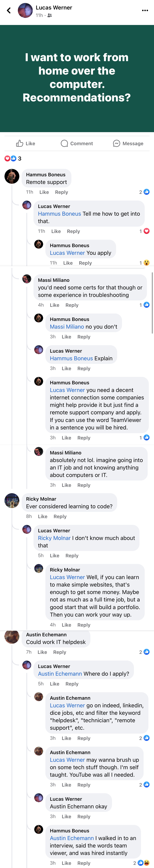The width and height of the screenshot is (154, 868).
Task: Tap the Comment speech bubble icon
Action: (64, 143)
